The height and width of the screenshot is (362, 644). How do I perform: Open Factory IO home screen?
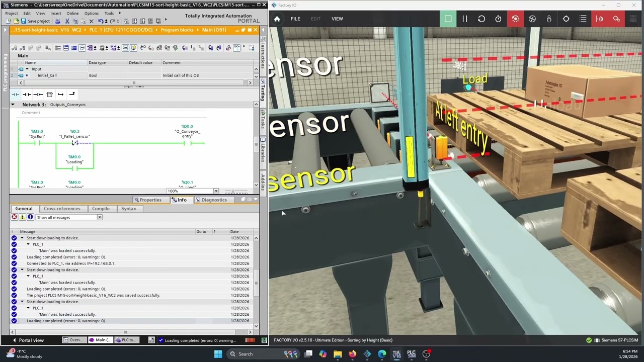(277, 19)
